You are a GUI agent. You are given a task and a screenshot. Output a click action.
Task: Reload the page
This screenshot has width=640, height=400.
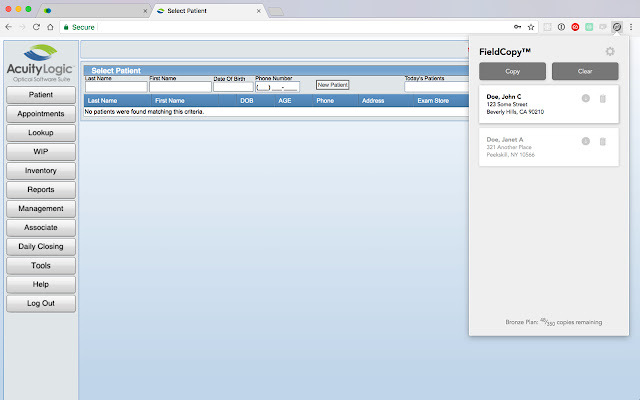pos(36,27)
